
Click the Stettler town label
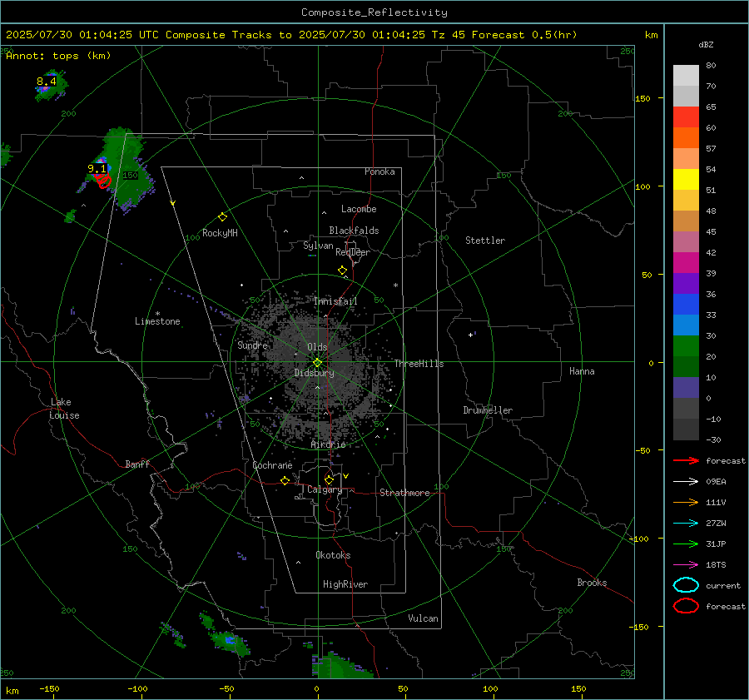click(485, 241)
